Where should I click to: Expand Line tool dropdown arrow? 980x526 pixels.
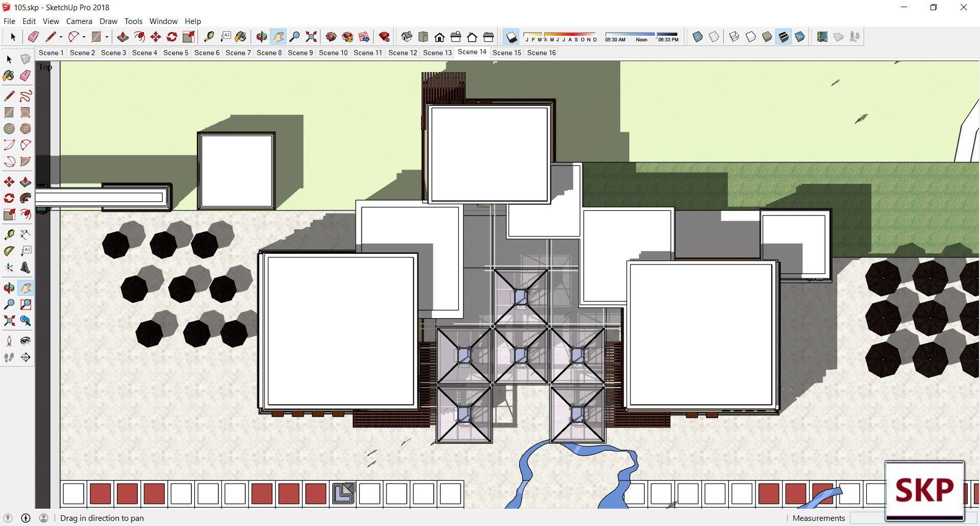(x=61, y=37)
